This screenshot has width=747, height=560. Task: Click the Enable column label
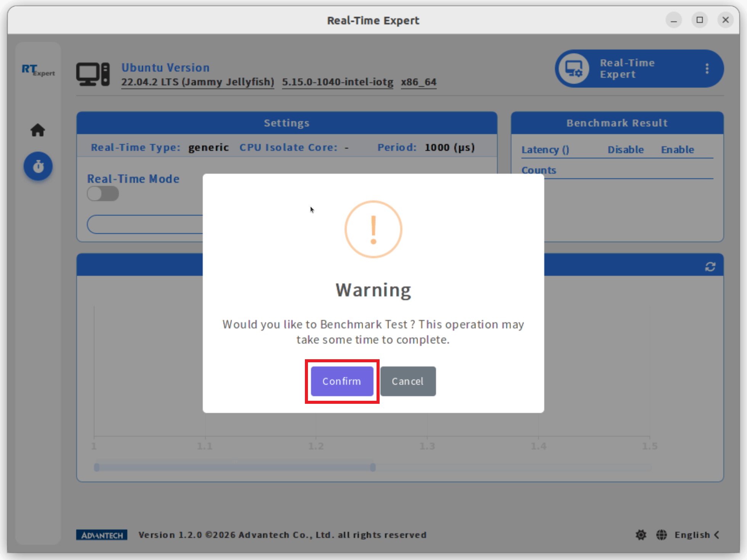click(x=677, y=150)
